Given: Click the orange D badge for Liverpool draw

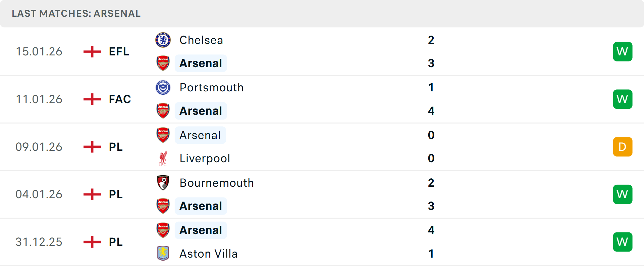Looking at the screenshot, I should (623, 147).
